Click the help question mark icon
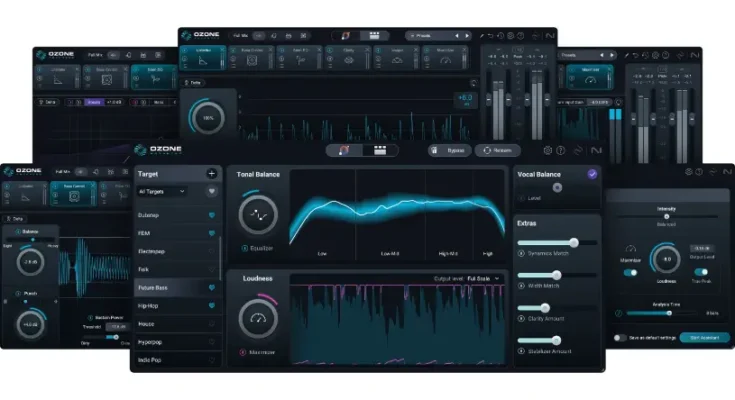Screen dimensions: 735x400 [x=561, y=151]
